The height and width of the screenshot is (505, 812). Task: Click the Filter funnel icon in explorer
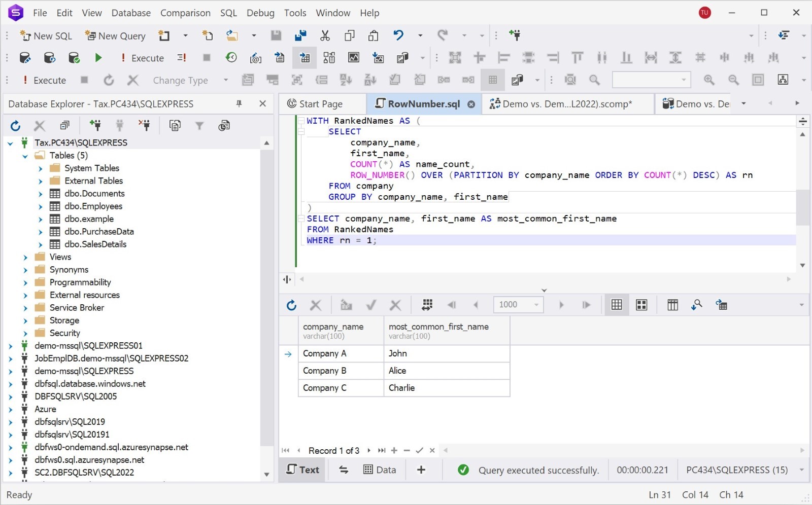coord(199,126)
